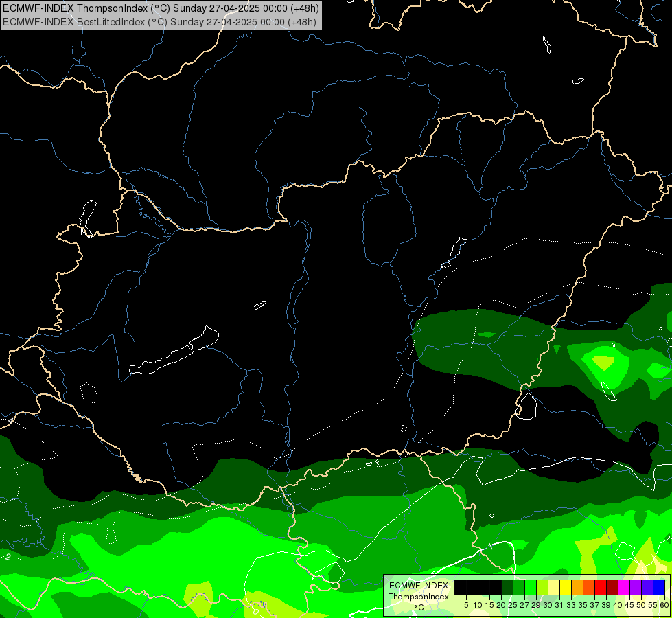Click the legend's ThompsonIndex label
The image size is (672, 618).
pos(419,597)
